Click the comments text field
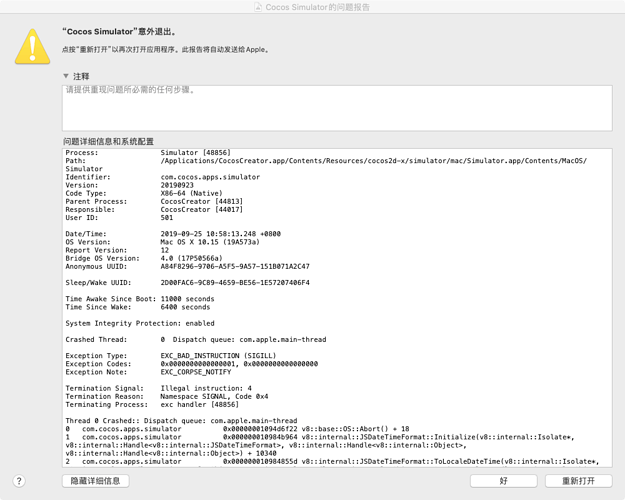Image resolution: width=625 pixels, height=500 pixels. coord(337,108)
